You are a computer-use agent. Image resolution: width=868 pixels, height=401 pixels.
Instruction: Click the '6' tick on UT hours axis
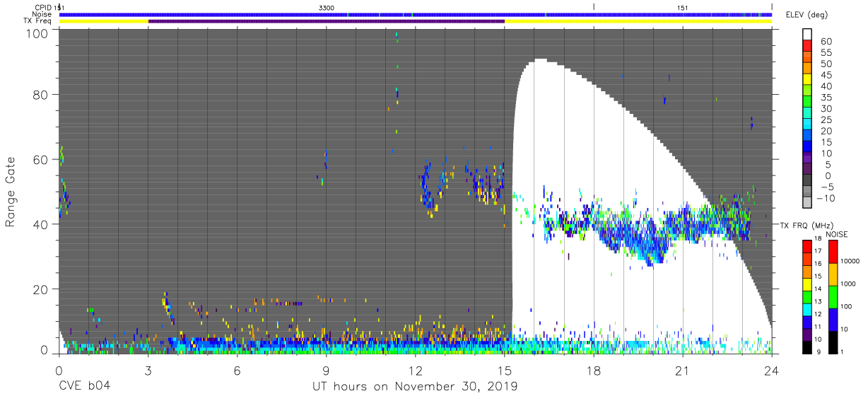(x=237, y=371)
